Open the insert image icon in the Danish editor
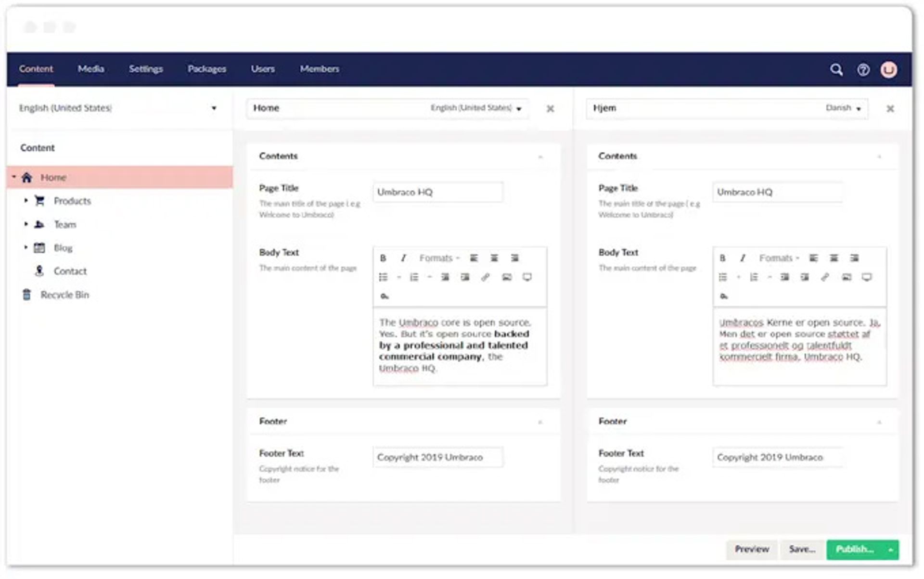The width and height of the screenshot is (924, 579). (x=846, y=277)
